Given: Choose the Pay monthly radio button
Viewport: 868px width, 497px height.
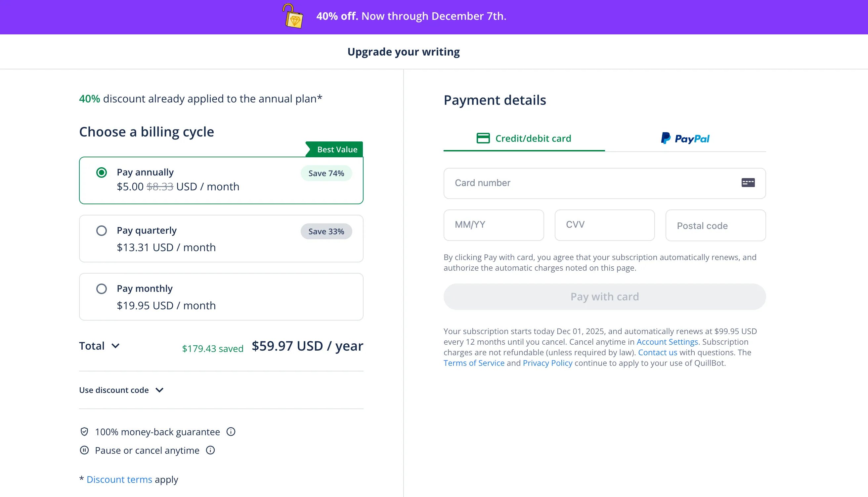Looking at the screenshot, I should [x=102, y=289].
